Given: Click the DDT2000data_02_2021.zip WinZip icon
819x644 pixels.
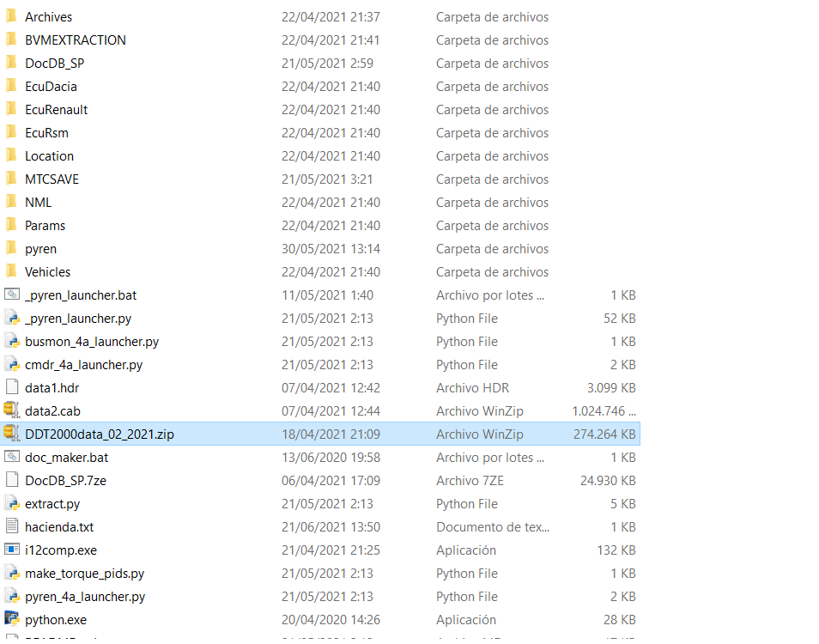Looking at the screenshot, I should pyautogui.click(x=12, y=434).
